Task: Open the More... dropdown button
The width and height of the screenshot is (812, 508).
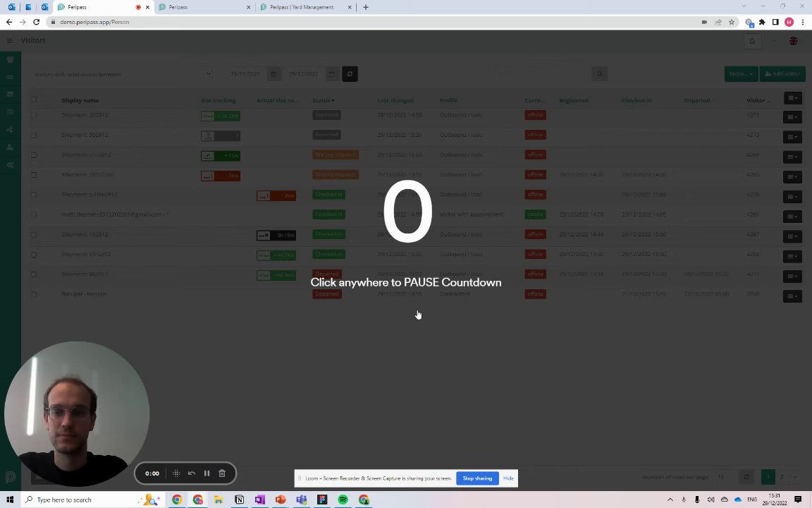Action: click(741, 73)
